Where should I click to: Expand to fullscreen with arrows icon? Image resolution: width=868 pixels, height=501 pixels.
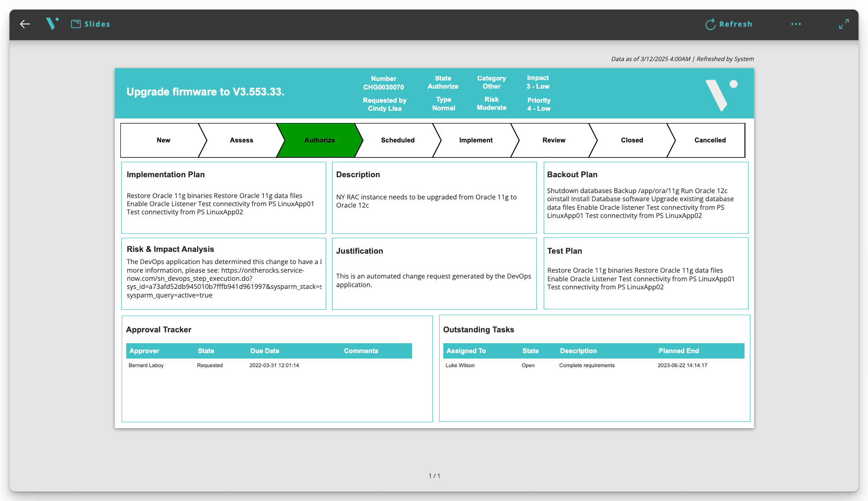click(x=844, y=24)
